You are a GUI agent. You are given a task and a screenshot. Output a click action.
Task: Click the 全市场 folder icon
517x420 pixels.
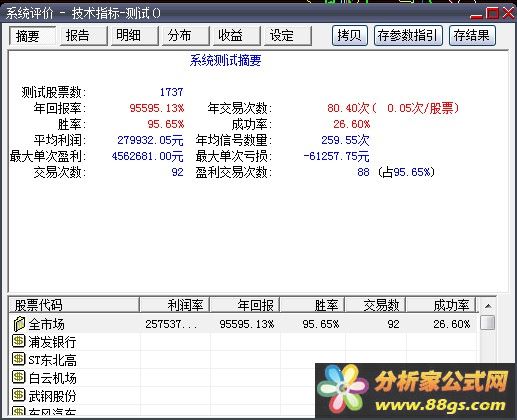(x=19, y=324)
